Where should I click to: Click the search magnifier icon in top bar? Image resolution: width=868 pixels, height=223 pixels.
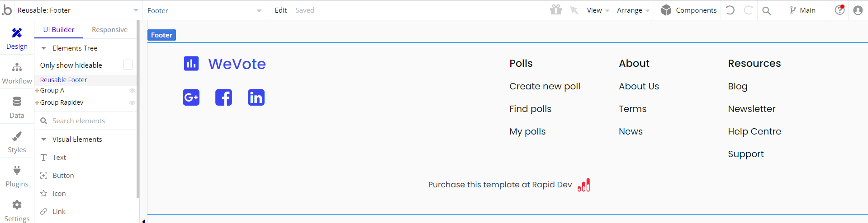pos(766,10)
